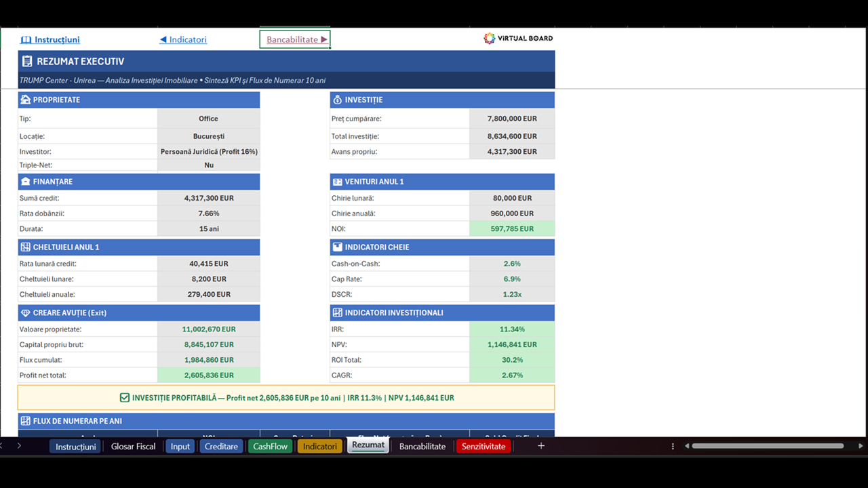Viewport: 868px width, 488px height.
Task: Select the Cash-on-Cash 2.6% cell
Action: (512, 264)
